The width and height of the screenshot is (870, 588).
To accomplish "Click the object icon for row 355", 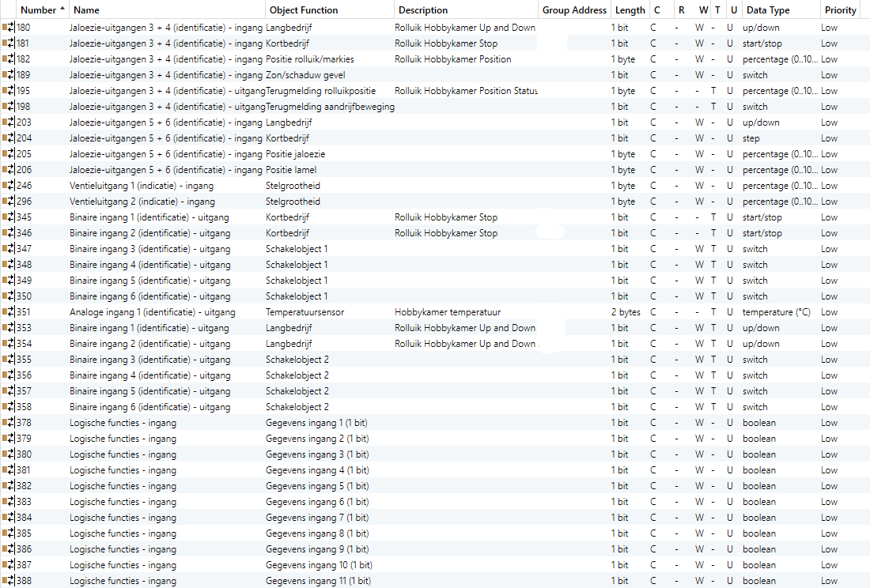I will pyautogui.click(x=9, y=359).
